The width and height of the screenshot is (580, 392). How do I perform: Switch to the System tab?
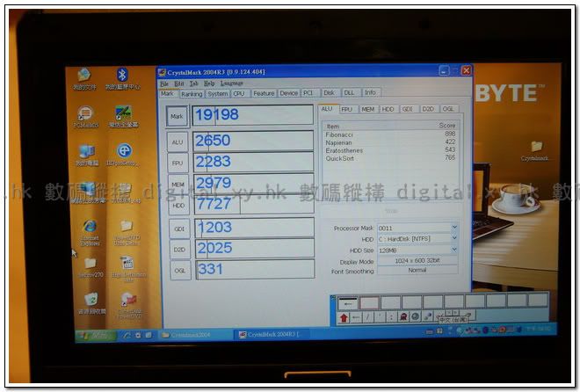pos(218,93)
